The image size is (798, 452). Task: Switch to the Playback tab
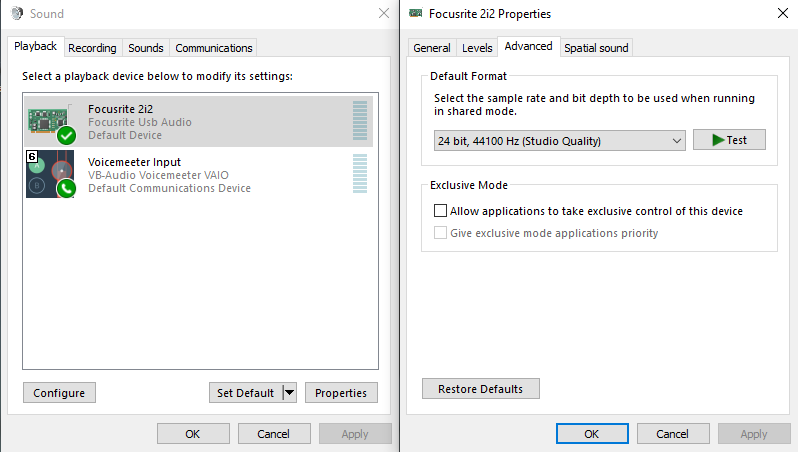click(x=35, y=46)
